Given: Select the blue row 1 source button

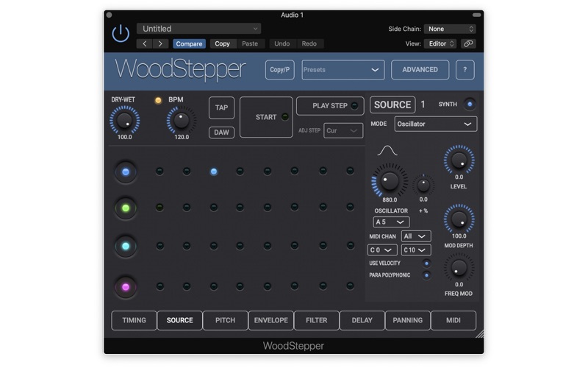Looking at the screenshot, I should tap(126, 172).
